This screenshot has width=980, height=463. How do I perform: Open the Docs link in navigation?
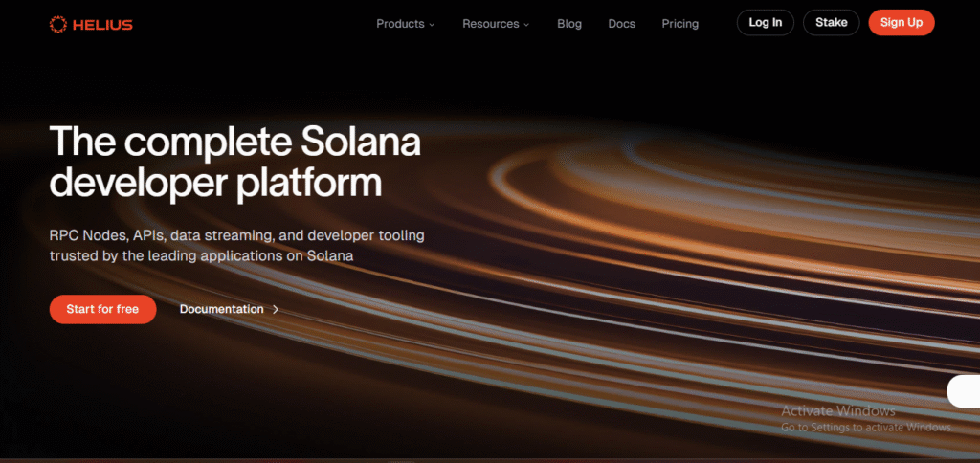tap(622, 24)
